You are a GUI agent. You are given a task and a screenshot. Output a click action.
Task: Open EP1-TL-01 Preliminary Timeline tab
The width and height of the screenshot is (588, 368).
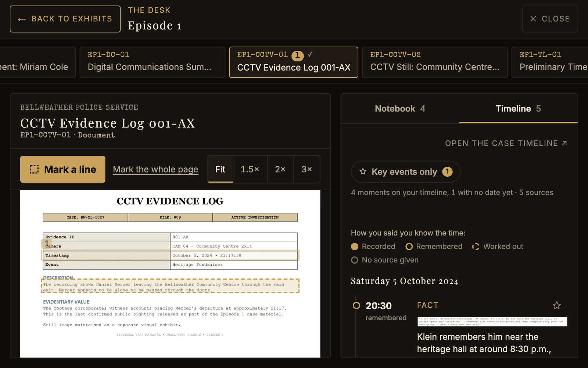point(550,62)
